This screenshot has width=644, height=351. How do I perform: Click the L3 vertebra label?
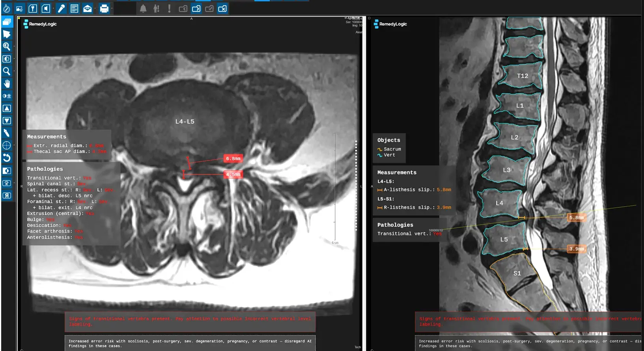507,170
